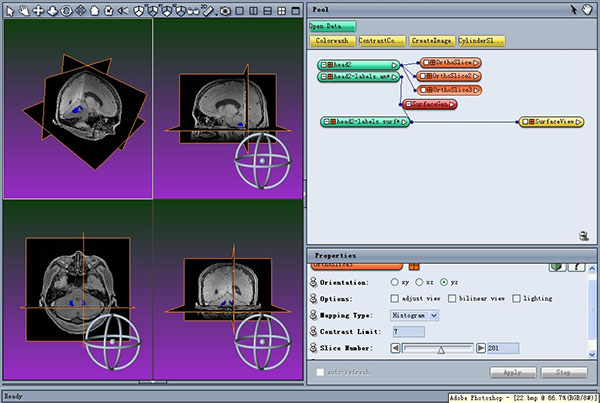Collapse the head2 data node
Image resolution: width=600 pixels, height=403 pixels.
click(x=324, y=65)
